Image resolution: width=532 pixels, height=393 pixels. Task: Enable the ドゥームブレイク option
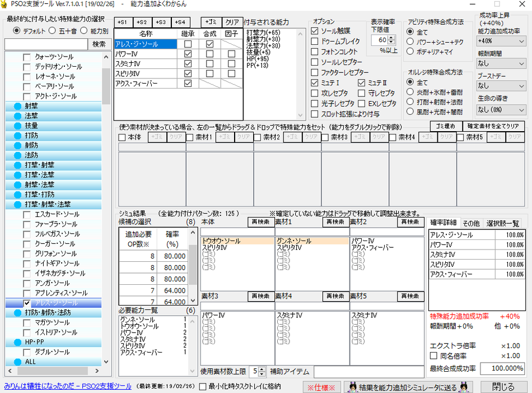pyautogui.click(x=315, y=41)
